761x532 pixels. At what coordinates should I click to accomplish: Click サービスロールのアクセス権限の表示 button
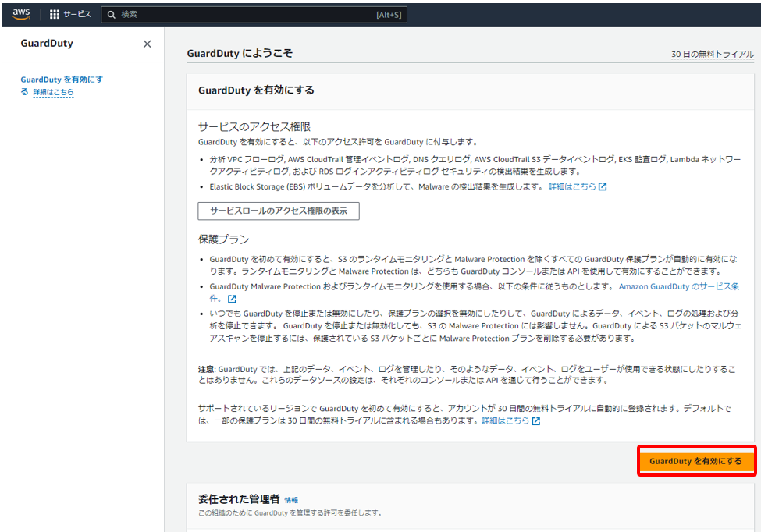coord(279,211)
